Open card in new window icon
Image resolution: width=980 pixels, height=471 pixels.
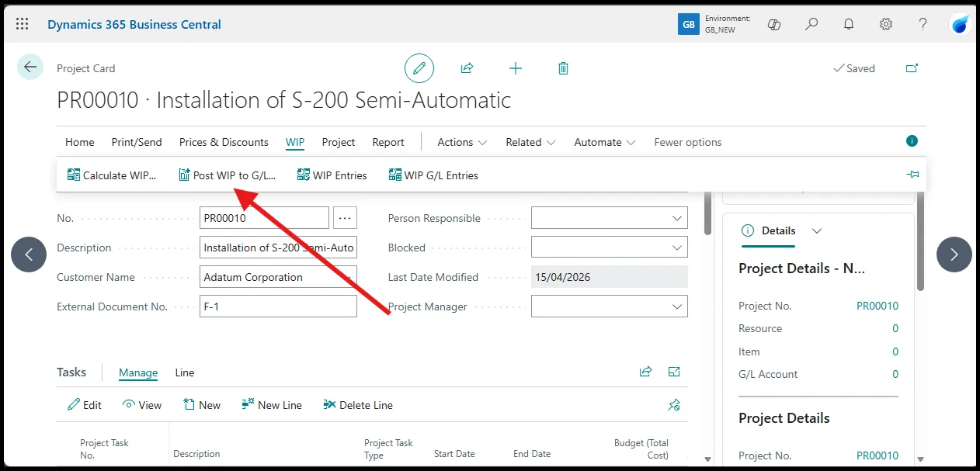pos(912,68)
